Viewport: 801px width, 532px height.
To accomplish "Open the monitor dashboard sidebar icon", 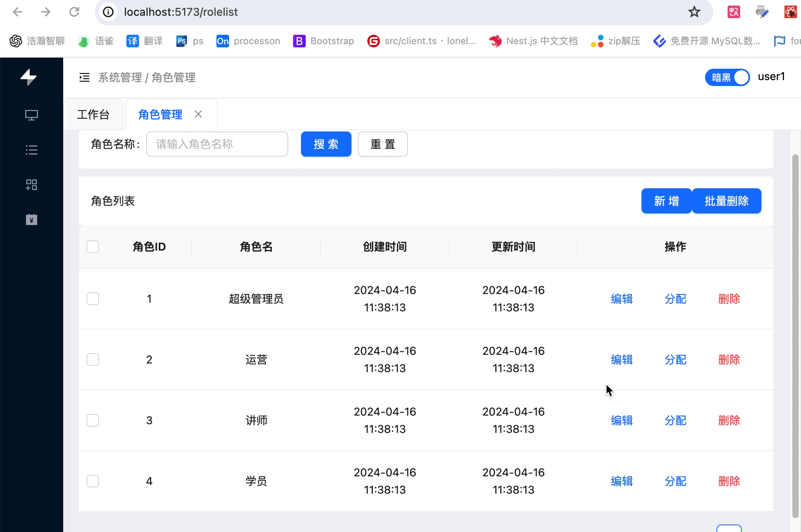I will coord(32,115).
